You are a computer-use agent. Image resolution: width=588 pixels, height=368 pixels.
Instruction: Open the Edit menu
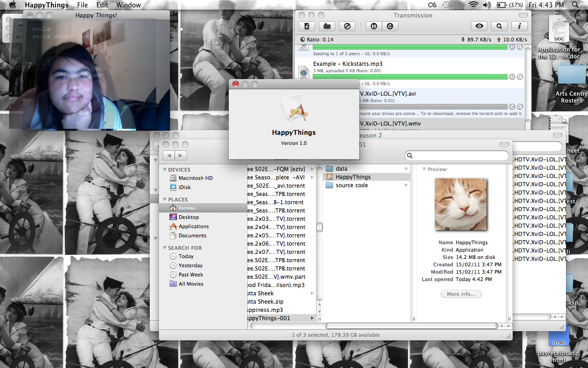[102, 5]
